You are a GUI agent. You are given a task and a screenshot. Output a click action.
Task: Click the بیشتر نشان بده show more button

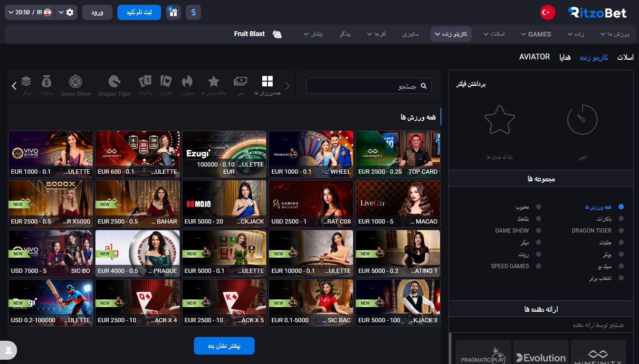pos(224,346)
